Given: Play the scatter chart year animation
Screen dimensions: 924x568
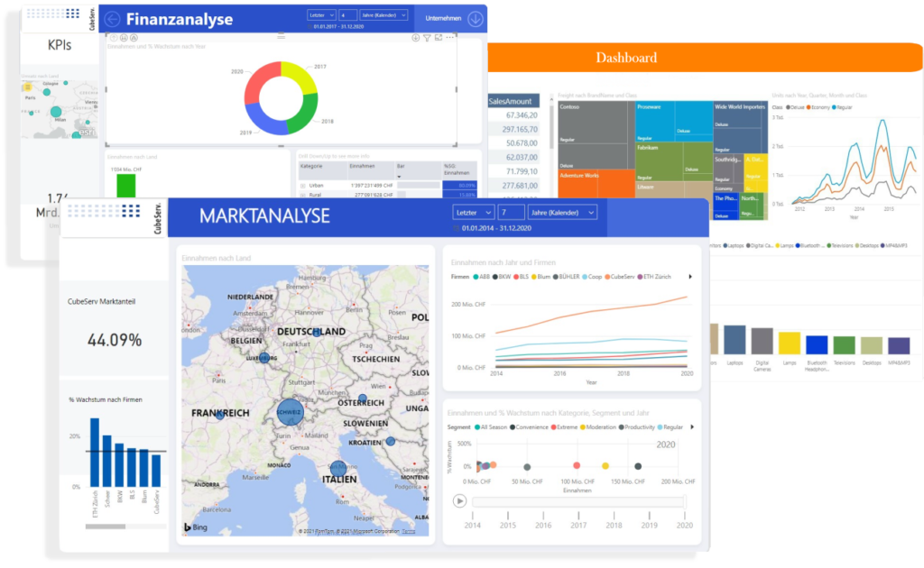Looking at the screenshot, I should 459,501.
